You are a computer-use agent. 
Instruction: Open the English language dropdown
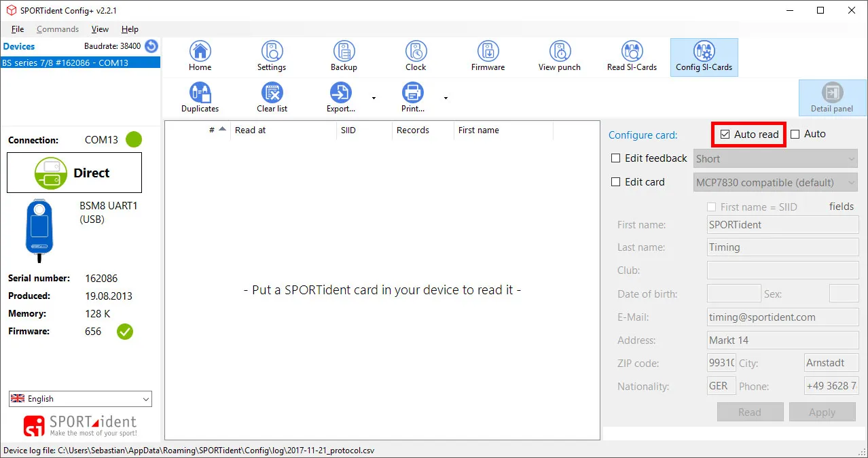(x=80, y=399)
